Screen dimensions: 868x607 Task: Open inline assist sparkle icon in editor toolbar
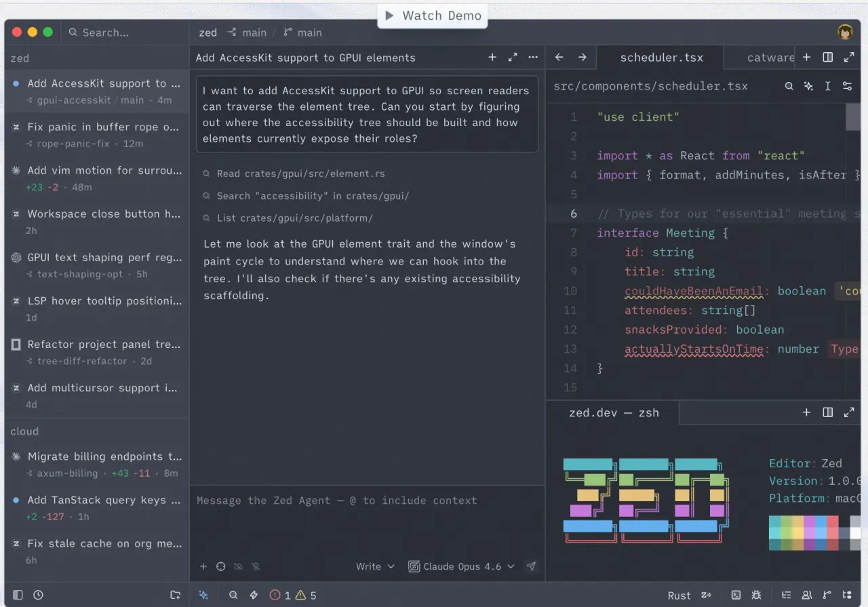point(808,86)
